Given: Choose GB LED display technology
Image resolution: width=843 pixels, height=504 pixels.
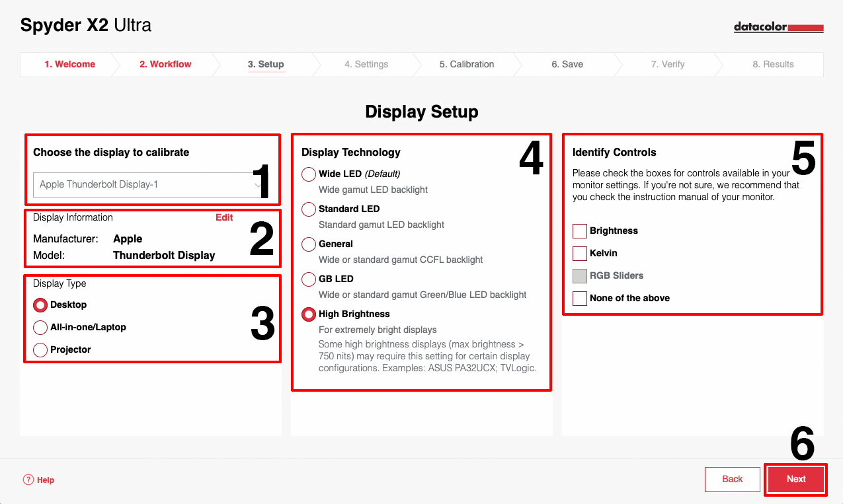Looking at the screenshot, I should coord(309,279).
